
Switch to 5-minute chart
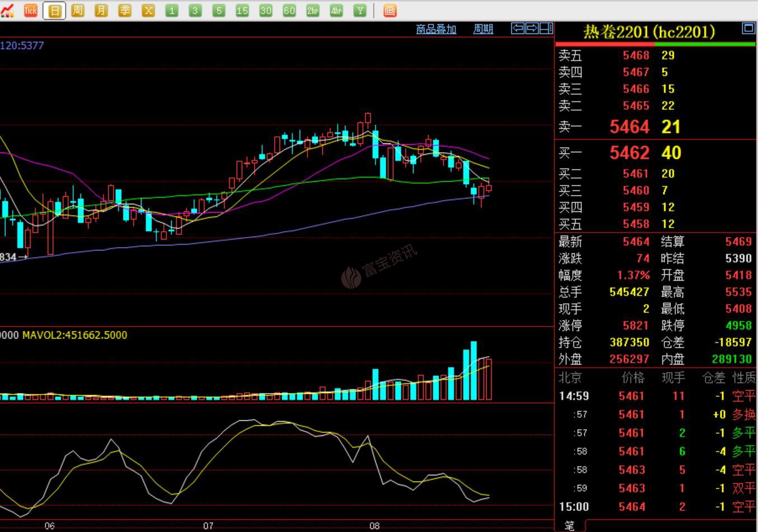219,10
